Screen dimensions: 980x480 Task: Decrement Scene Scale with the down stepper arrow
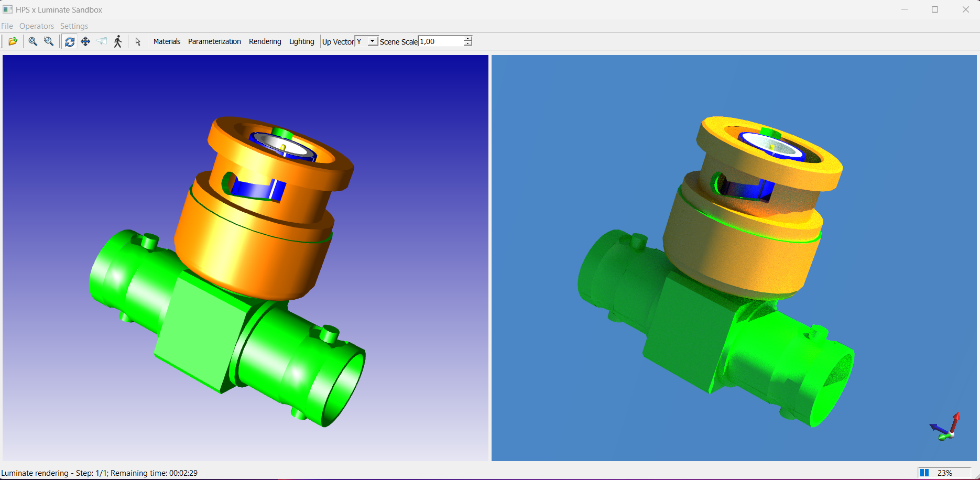click(x=467, y=43)
